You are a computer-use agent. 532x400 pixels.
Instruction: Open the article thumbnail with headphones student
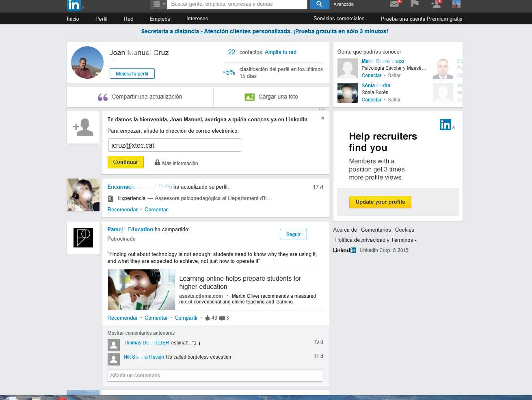tap(141, 290)
